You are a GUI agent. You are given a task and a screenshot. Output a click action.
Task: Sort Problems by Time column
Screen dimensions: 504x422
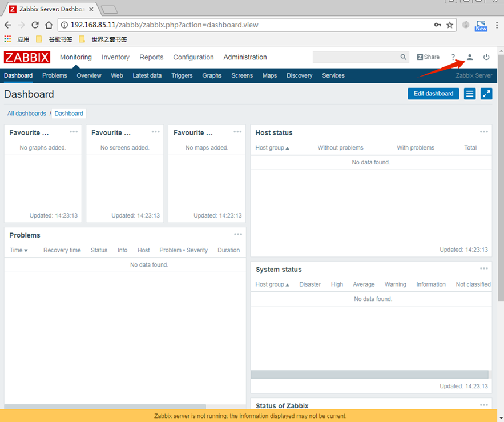click(x=18, y=250)
